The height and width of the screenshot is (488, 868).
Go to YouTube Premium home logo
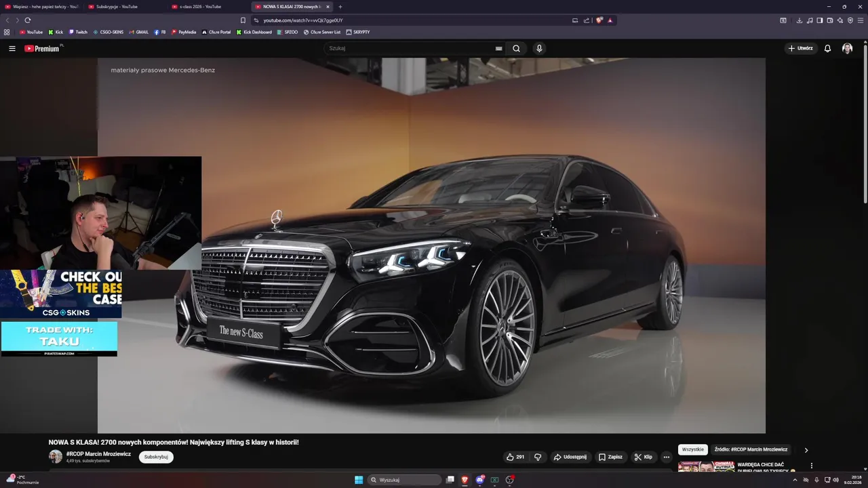tap(42, 48)
